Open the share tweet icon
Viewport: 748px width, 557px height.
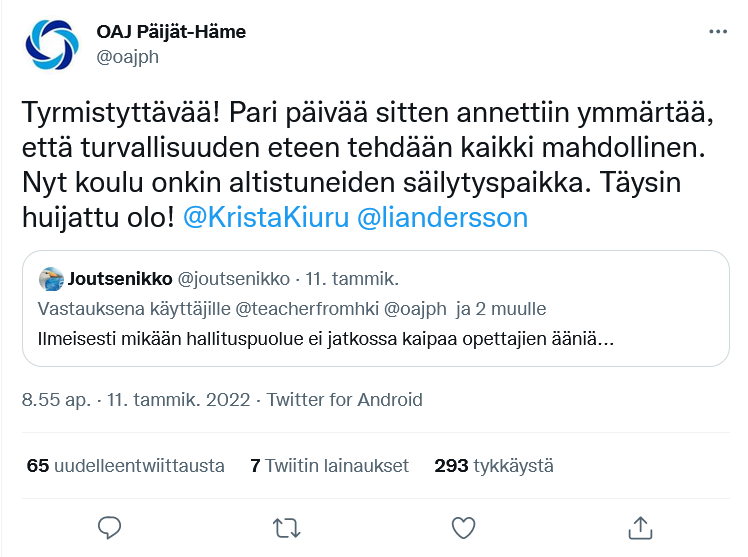tap(639, 526)
